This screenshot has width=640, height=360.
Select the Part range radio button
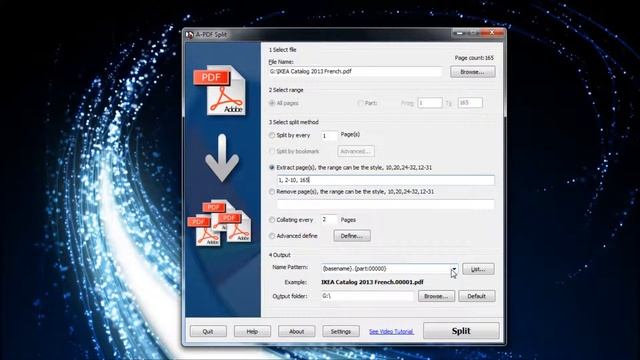(x=360, y=103)
